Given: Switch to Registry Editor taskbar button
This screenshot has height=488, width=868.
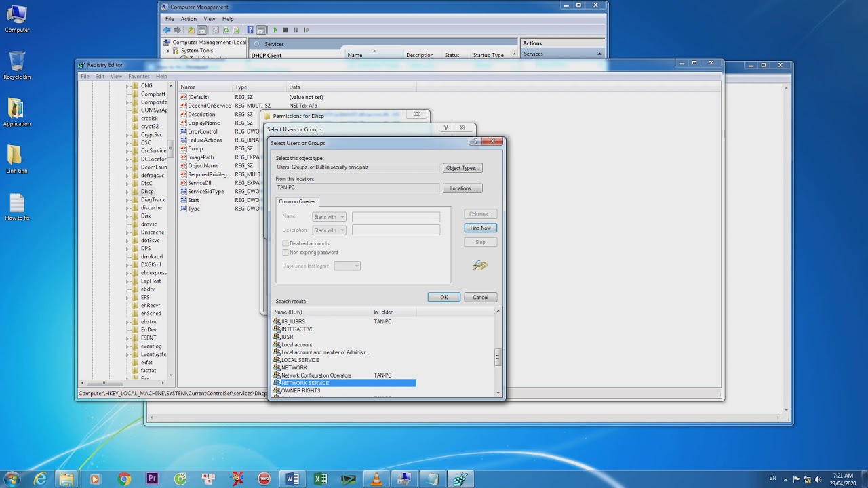Looking at the screenshot, I should point(461,479).
